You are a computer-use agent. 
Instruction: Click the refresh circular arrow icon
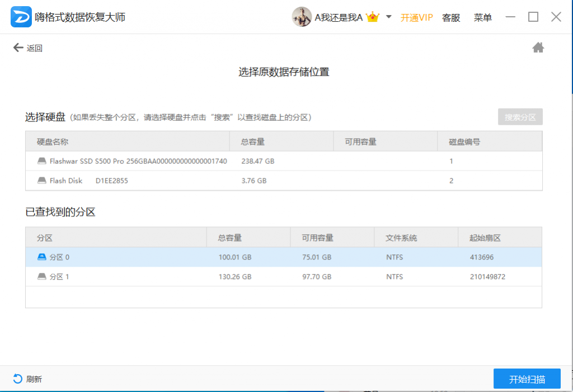coord(17,379)
